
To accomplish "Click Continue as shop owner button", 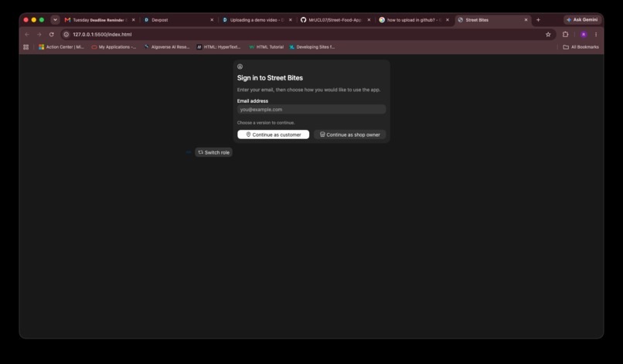I will [x=349, y=134].
